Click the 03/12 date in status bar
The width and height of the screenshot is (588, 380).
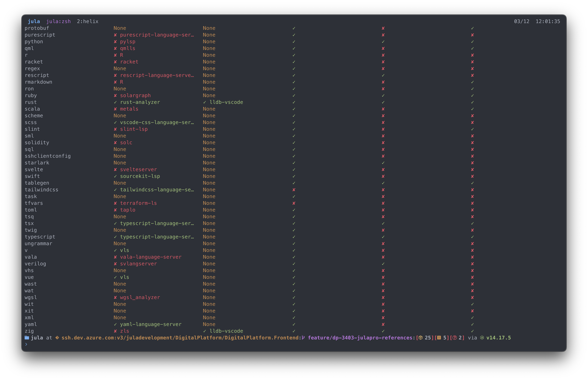click(522, 22)
